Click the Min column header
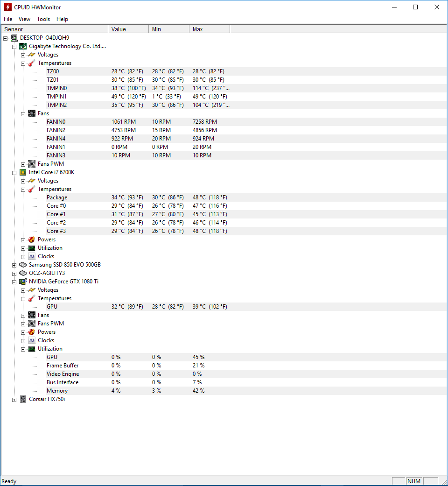Screen dimensions: 448x486 (x=169, y=29)
